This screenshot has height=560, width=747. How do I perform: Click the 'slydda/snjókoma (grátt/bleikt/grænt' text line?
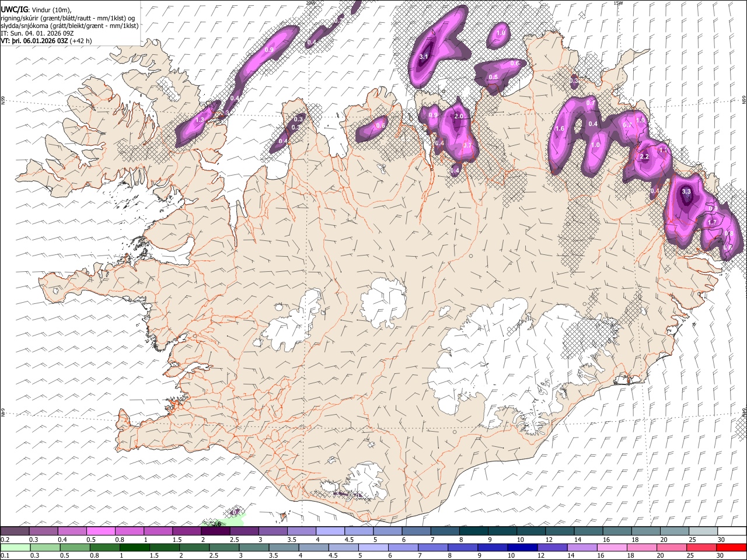click(x=69, y=26)
